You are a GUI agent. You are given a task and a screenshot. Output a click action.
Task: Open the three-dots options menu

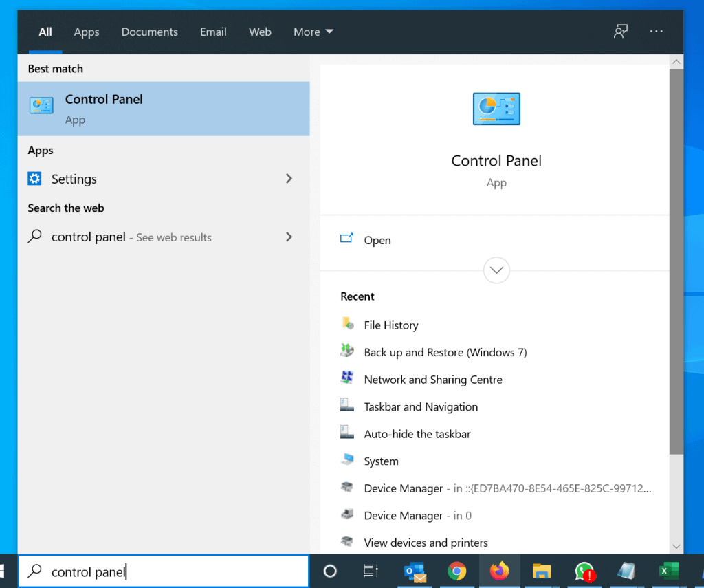tap(656, 32)
